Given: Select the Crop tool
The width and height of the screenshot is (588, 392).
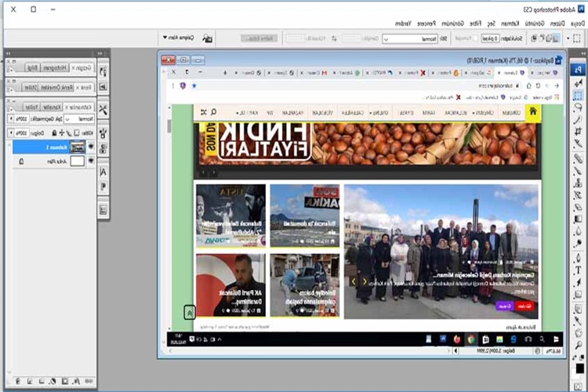Looking at the screenshot, I should (x=578, y=132).
